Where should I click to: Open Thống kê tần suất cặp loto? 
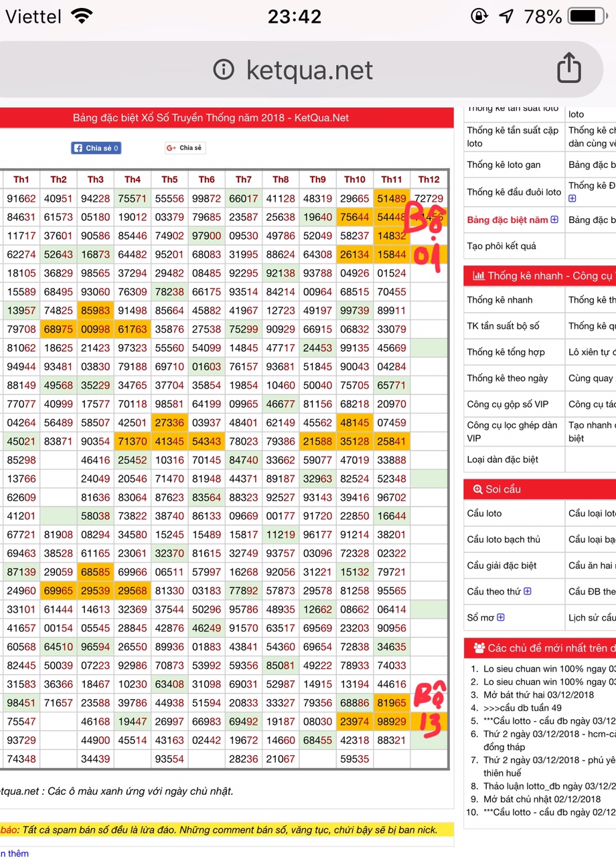513,137
